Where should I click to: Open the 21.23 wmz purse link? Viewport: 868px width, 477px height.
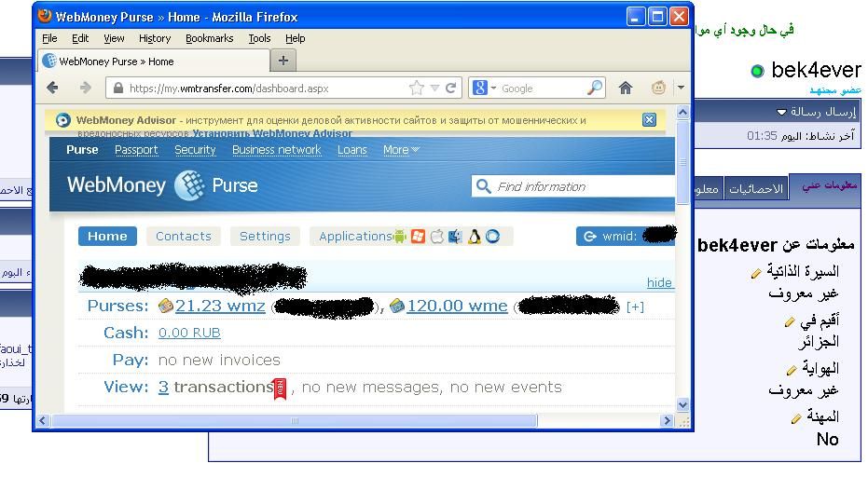220,306
